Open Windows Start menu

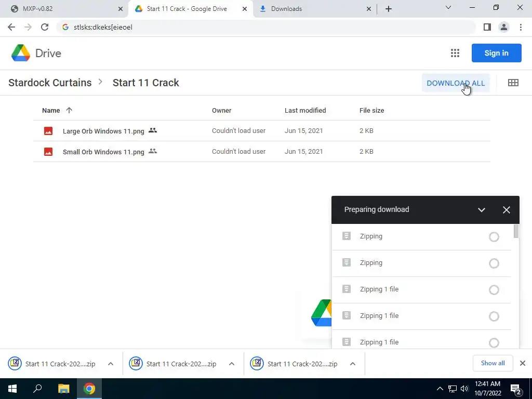12,389
